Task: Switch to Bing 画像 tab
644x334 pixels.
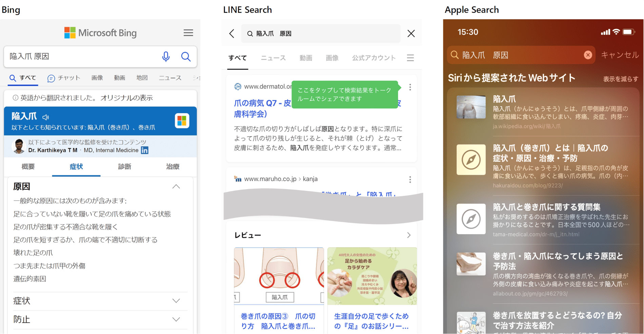Action: point(97,78)
